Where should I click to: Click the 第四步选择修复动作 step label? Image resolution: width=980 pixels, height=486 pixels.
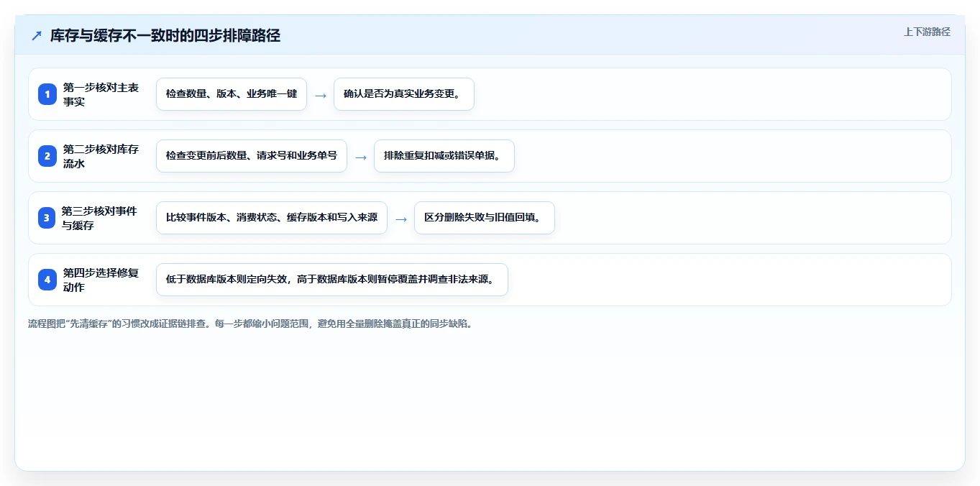pyautogui.click(x=101, y=280)
